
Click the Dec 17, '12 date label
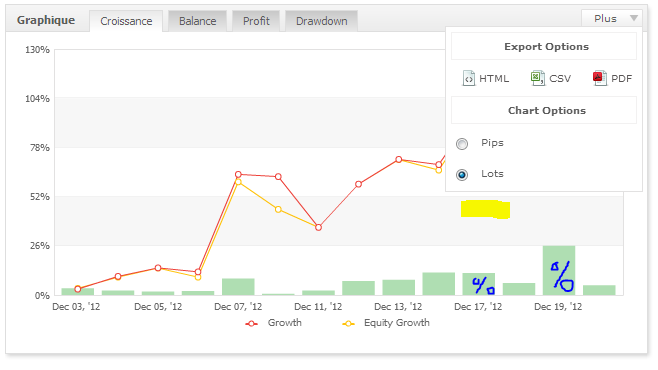(x=478, y=307)
